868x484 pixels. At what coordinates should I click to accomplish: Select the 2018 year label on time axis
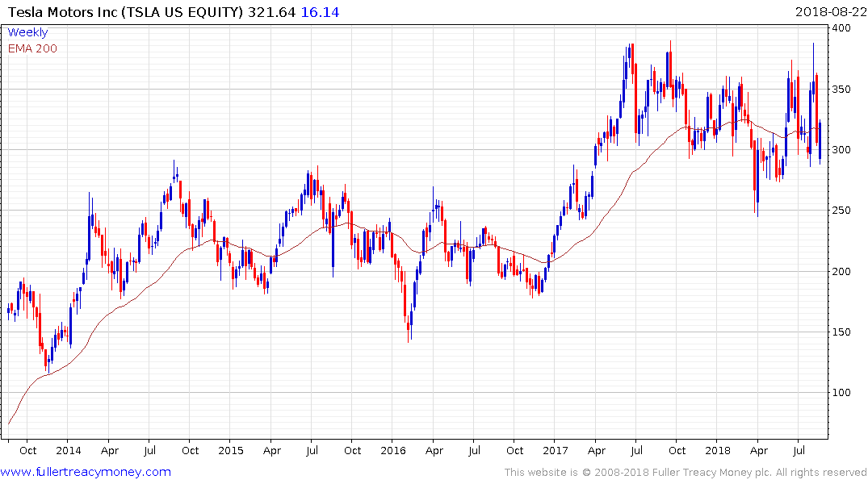pyautogui.click(x=718, y=451)
